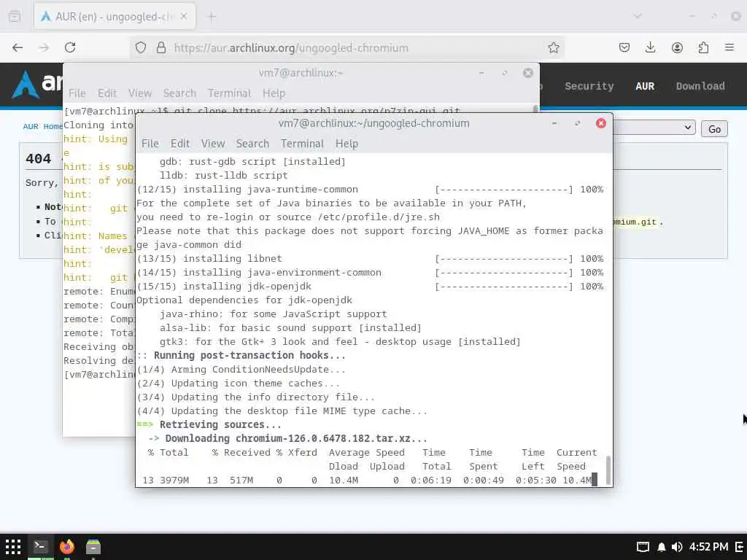Open the Firefox View icon
This screenshot has height=560, width=747.
pyautogui.click(x=15, y=17)
